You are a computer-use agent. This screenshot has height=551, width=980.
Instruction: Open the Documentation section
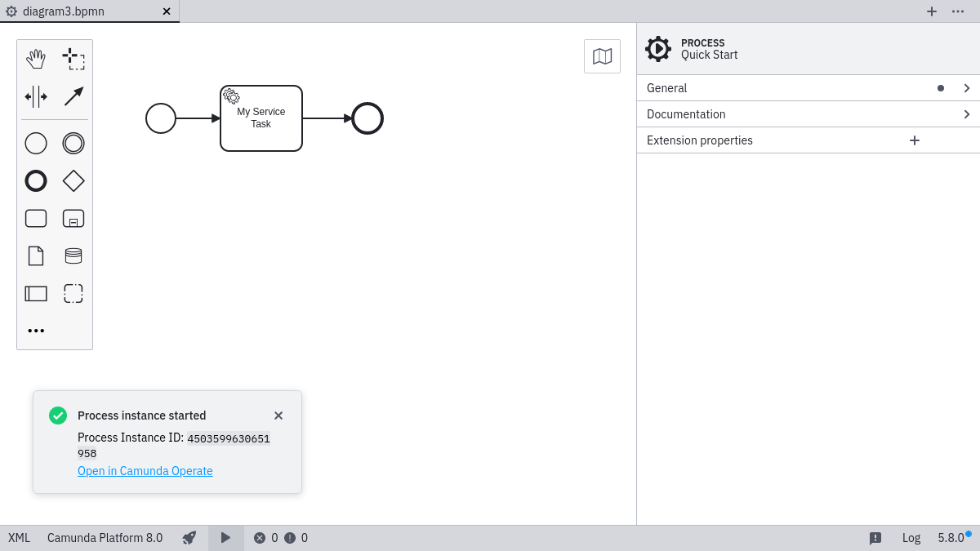[x=807, y=113]
